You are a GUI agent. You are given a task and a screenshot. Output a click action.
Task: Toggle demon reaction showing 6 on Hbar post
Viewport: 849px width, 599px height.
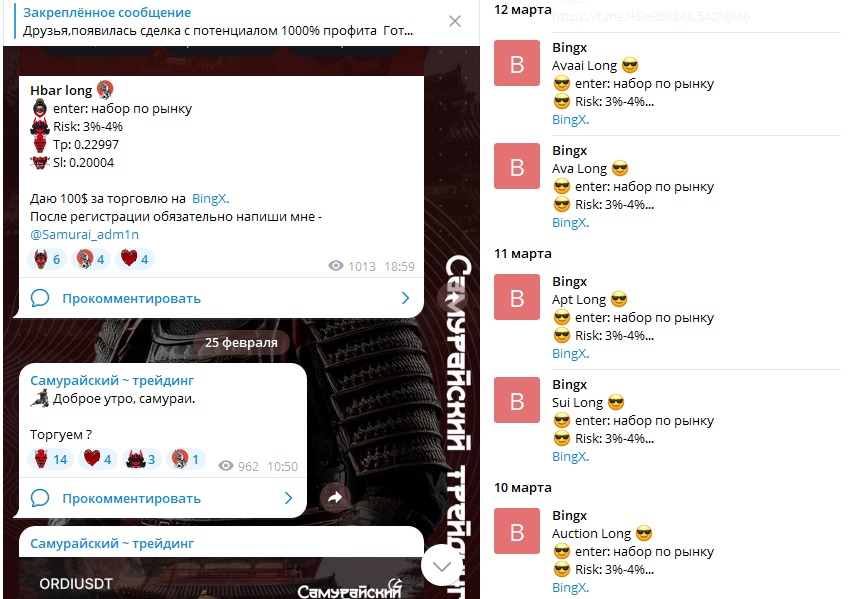pos(47,259)
